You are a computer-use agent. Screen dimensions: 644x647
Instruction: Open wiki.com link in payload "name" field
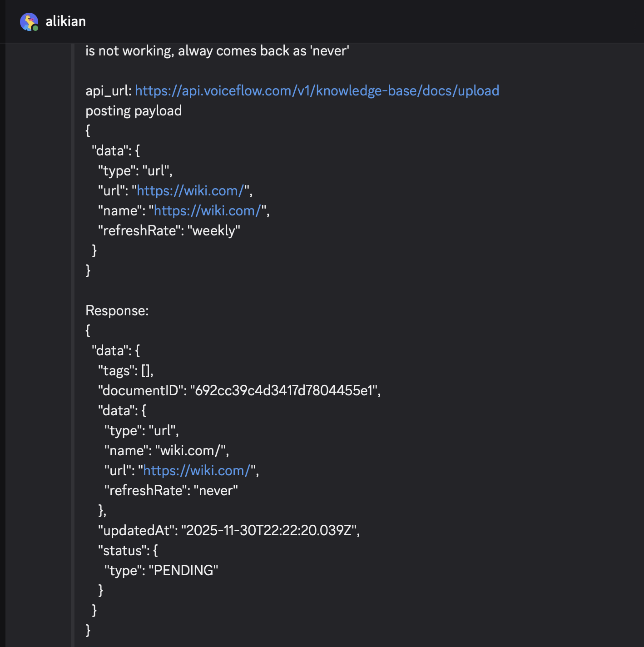click(x=207, y=211)
